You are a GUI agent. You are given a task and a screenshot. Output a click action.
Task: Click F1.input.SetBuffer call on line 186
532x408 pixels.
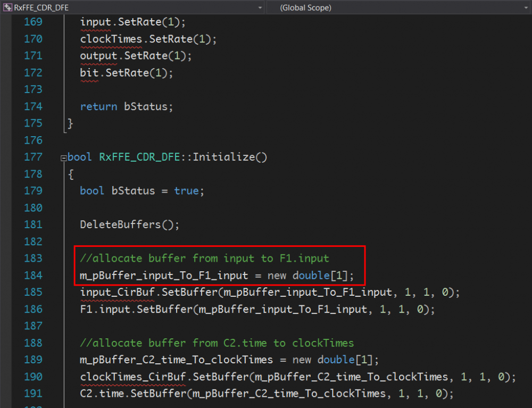pos(138,310)
